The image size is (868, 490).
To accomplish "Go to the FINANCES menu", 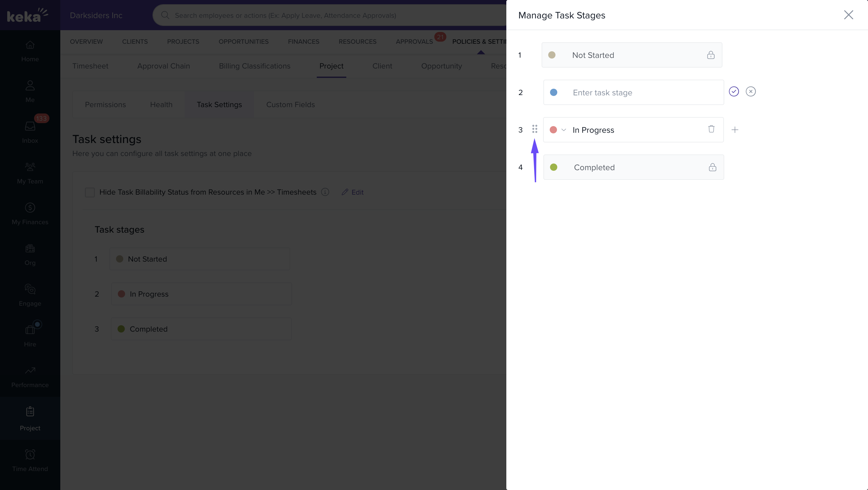I will tap(303, 41).
